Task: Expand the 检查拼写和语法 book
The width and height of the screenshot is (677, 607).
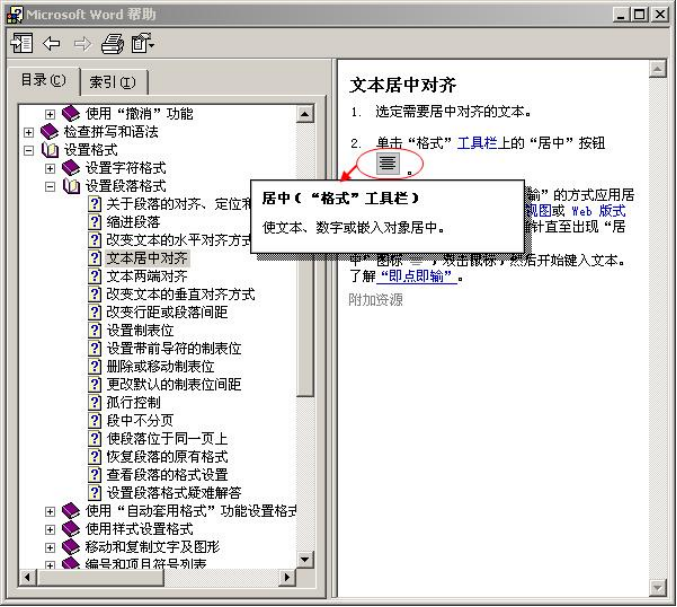Action: (28, 133)
